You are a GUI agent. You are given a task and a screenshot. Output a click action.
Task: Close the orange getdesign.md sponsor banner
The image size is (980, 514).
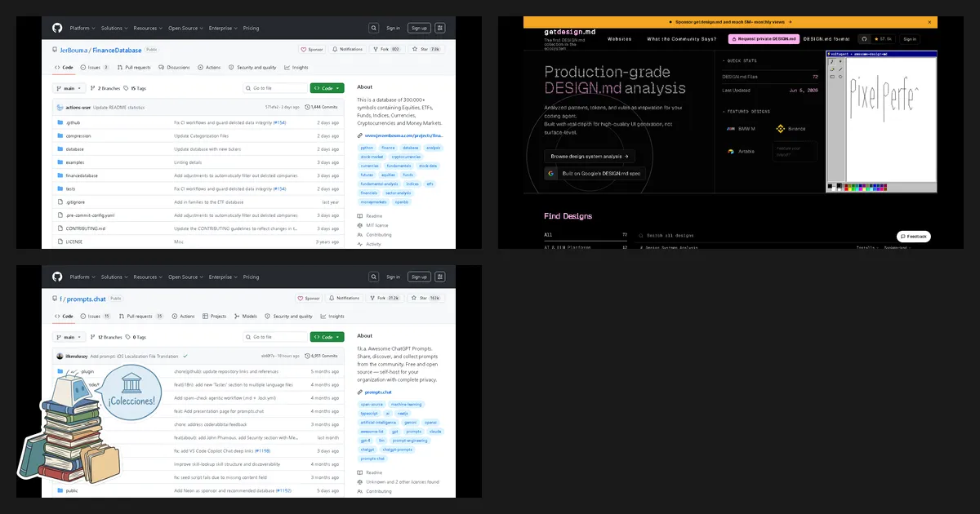931,22
